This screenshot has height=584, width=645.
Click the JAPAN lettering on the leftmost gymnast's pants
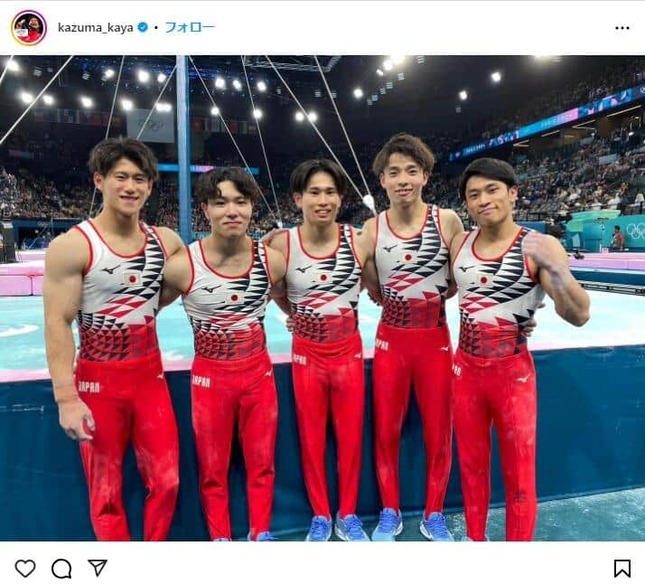click(89, 387)
